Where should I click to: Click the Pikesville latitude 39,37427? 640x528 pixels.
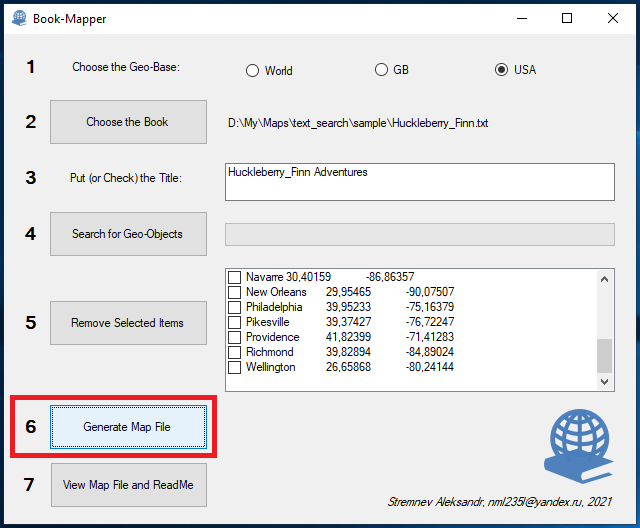[348, 322]
